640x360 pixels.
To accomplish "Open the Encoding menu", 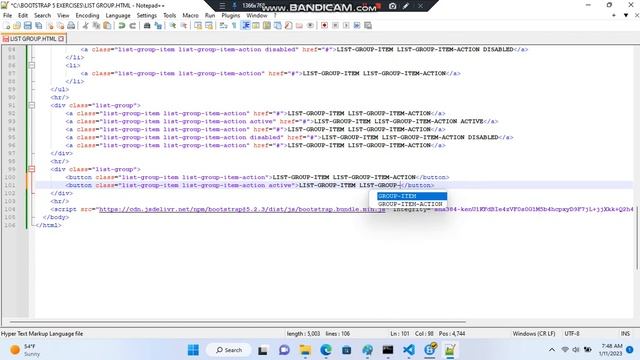I will (87, 16).
